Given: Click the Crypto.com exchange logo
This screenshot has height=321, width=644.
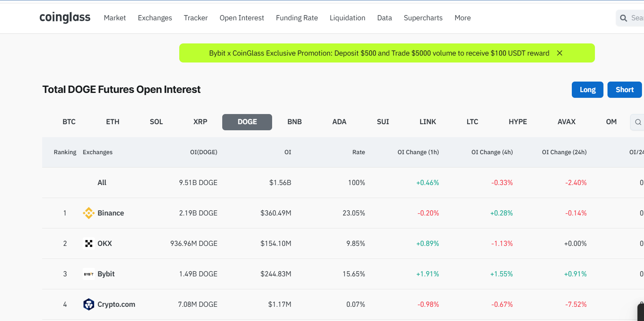Looking at the screenshot, I should point(88,304).
